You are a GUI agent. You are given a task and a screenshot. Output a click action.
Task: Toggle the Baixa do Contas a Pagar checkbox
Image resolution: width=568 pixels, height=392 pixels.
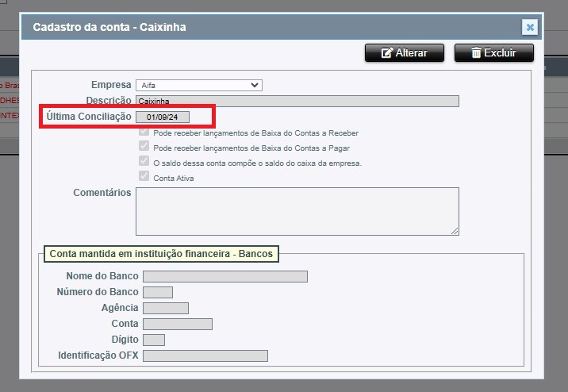pyautogui.click(x=144, y=148)
